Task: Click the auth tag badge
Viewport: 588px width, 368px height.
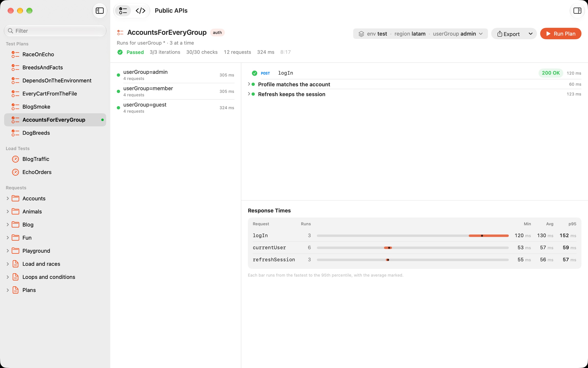Action: coord(217,32)
